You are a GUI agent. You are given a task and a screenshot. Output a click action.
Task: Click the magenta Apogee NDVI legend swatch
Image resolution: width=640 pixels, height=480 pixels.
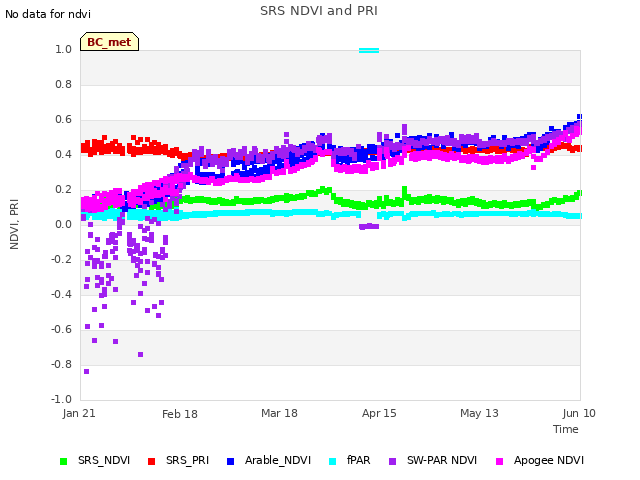(x=499, y=462)
